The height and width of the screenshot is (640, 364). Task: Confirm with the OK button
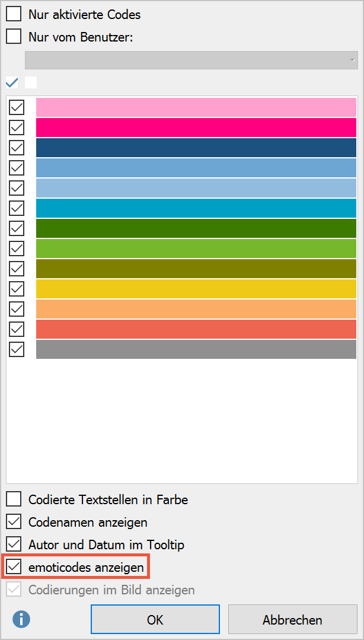click(x=155, y=620)
